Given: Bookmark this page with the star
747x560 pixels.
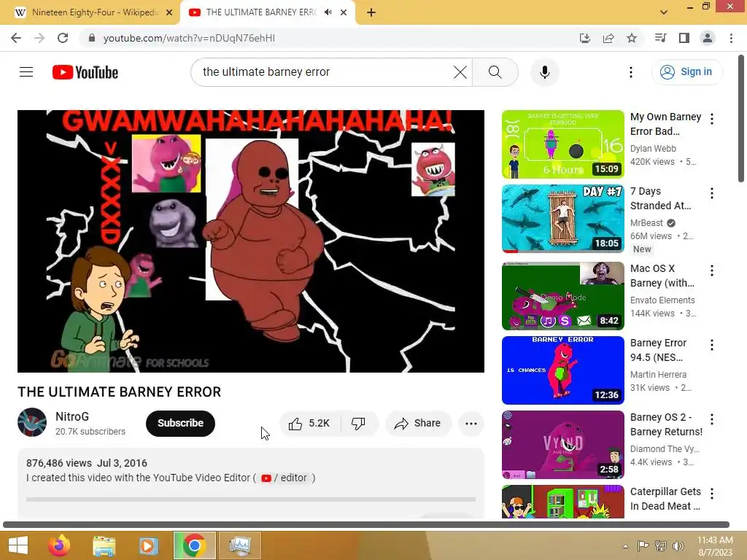Looking at the screenshot, I should (x=632, y=38).
